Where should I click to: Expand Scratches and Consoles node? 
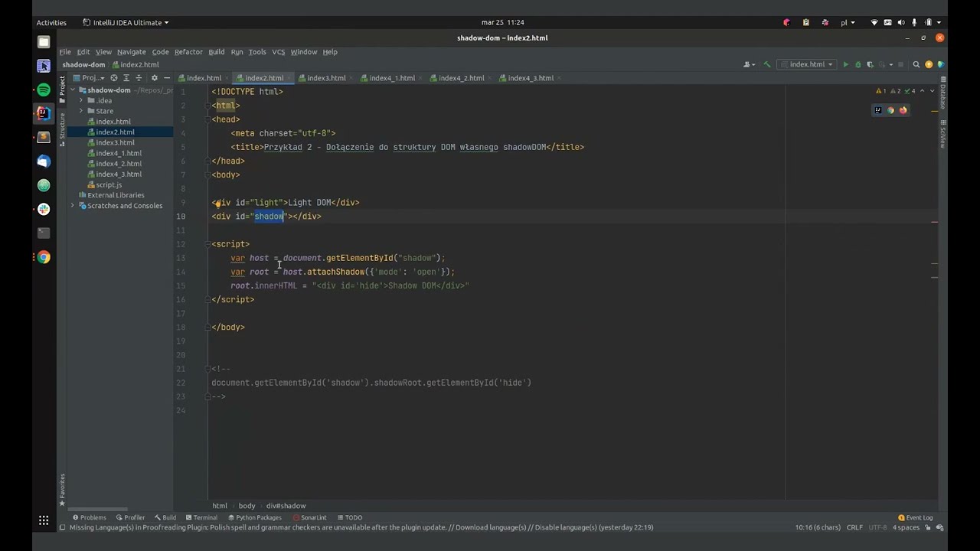point(73,206)
